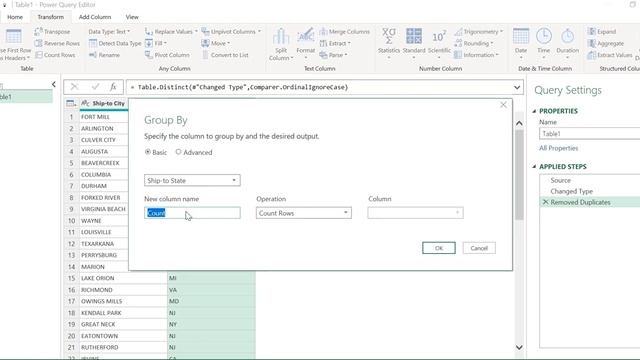Select the Advanced radio button
This screenshot has width=640, height=360.
click(178, 152)
